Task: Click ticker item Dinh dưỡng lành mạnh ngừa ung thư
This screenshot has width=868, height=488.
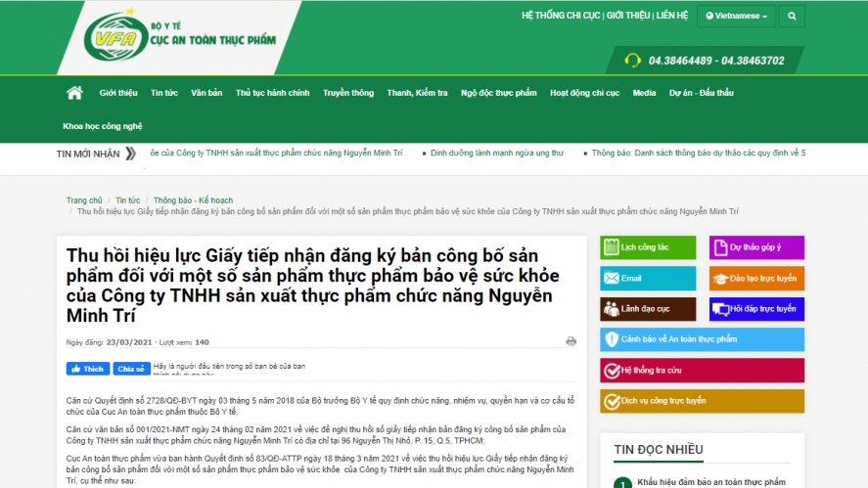Action: click(496, 153)
